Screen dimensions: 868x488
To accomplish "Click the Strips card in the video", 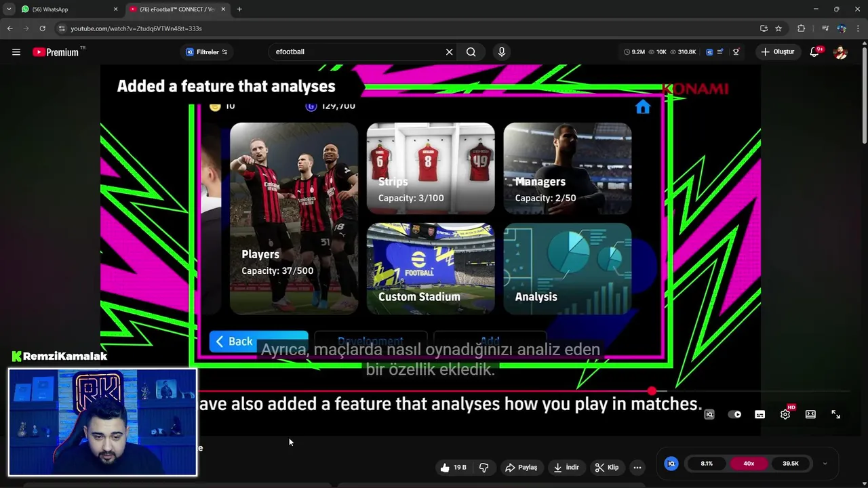I will pyautogui.click(x=431, y=168).
